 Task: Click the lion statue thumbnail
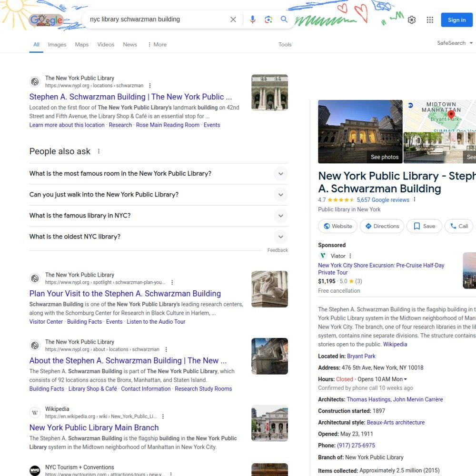click(269, 289)
